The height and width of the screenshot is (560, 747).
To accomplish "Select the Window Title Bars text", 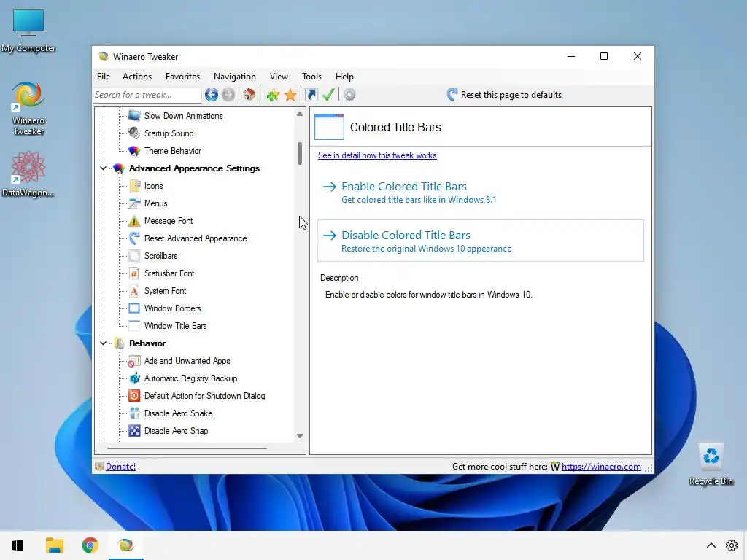I will pyautogui.click(x=175, y=326).
